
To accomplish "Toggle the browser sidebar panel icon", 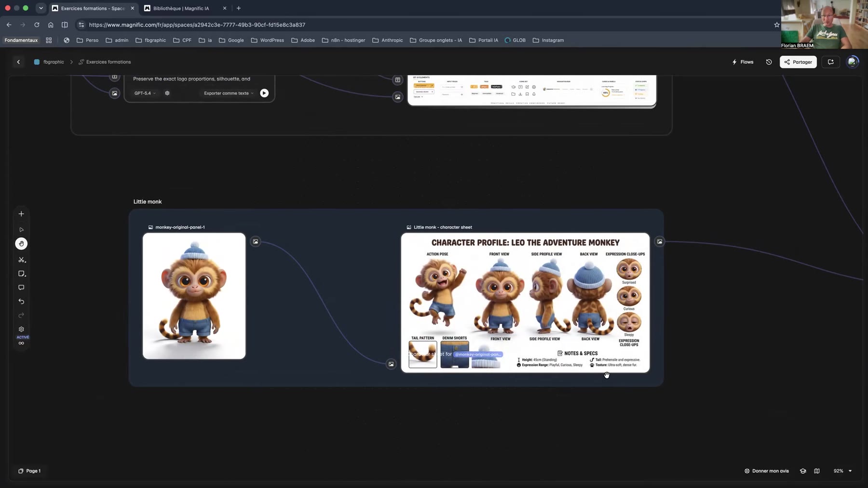I will coord(65,25).
